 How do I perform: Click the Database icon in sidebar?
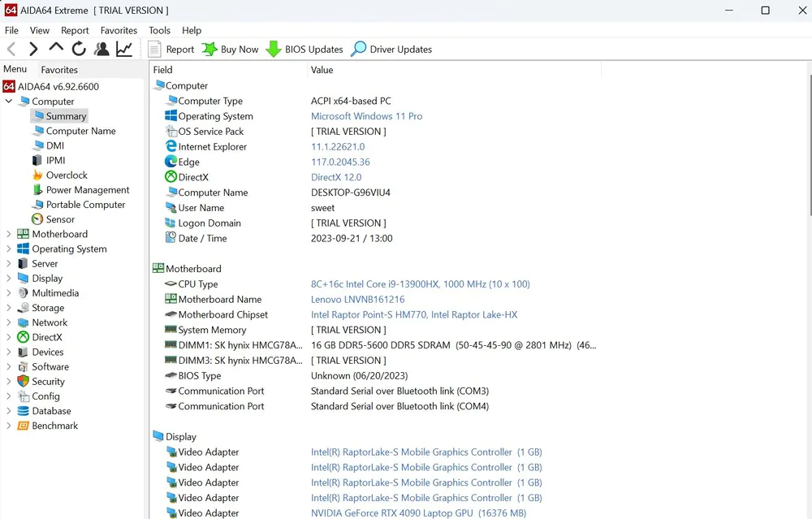pyautogui.click(x=23, y=411)
